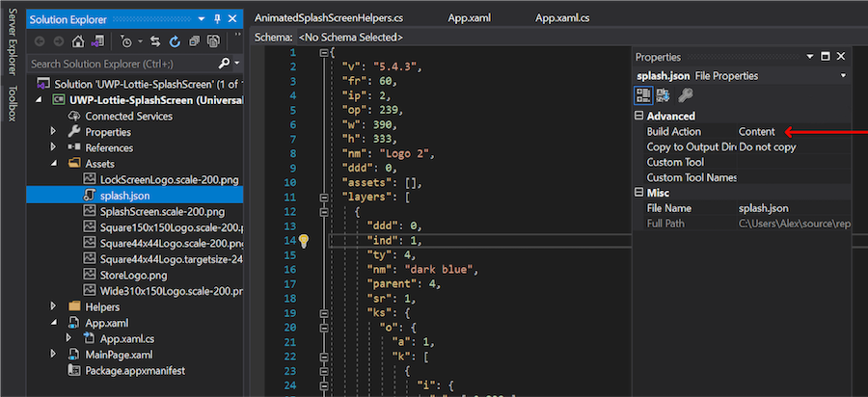Click the "nm": "dark blue" code line
868x397 pixels.
tap(422, 269)
